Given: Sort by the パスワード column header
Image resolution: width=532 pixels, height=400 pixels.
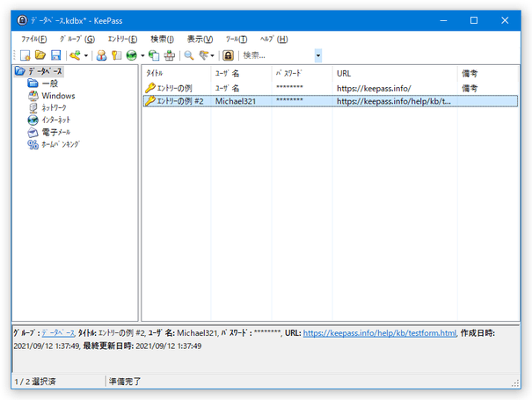Looking at the screenshot, I should [302, 73].
